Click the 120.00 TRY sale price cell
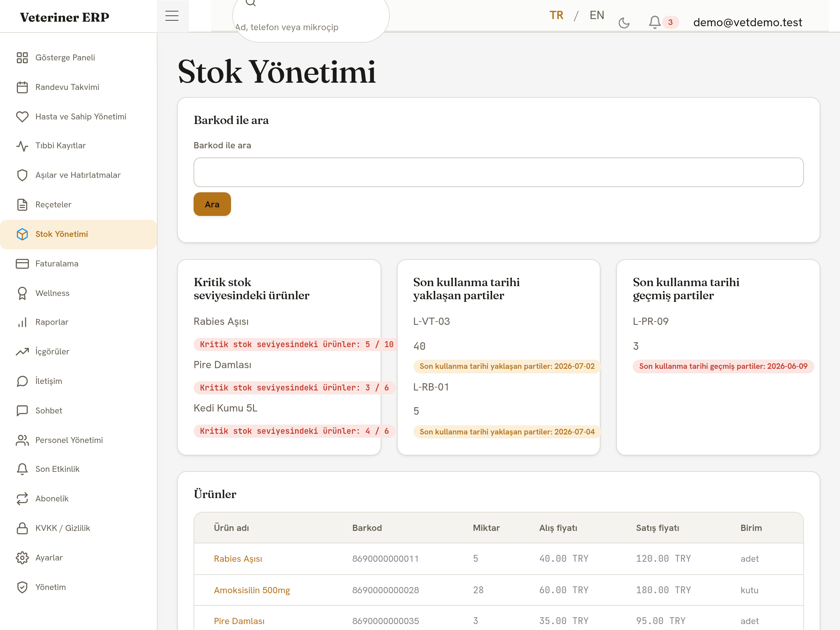840x630 pixels. tap(663, 558)
